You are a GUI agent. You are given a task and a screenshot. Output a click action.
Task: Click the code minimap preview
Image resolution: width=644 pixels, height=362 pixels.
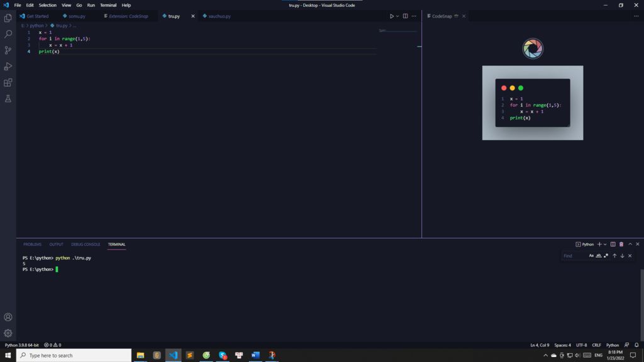[397, 31]
